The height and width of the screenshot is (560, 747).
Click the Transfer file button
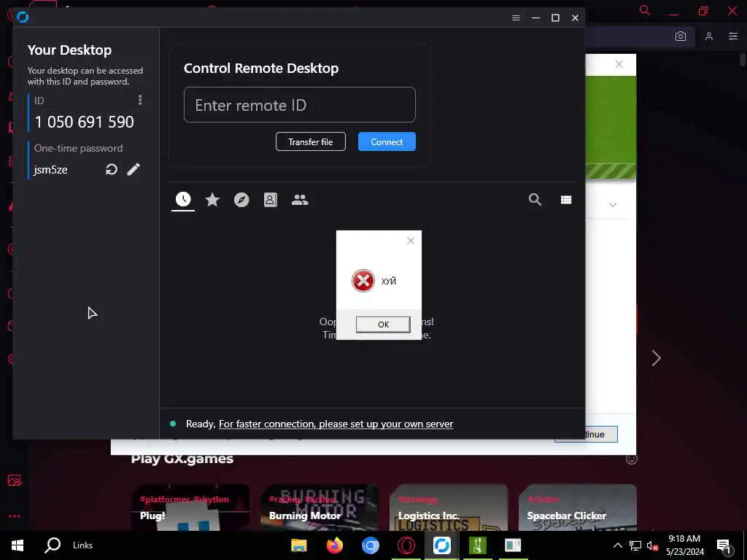pos(311,141)
